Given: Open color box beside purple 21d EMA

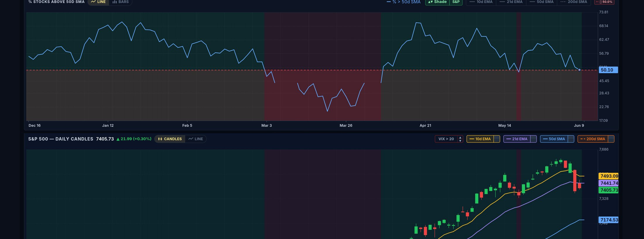Looking at the screenshot, I should (x=534, y=139).
